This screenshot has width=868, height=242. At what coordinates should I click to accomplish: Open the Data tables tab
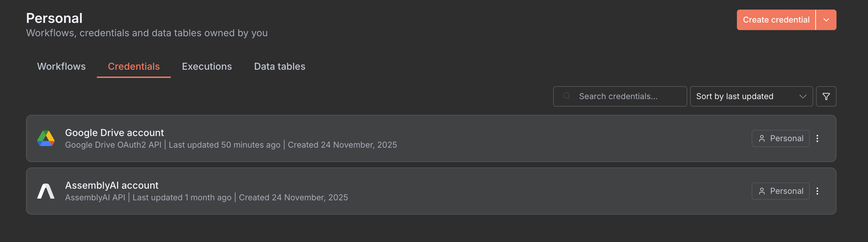279,66
